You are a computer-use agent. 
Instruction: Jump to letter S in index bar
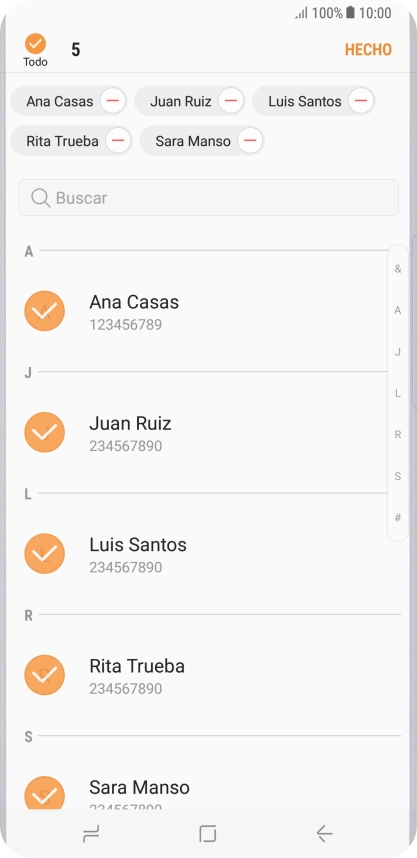click(x=398, y=477)
